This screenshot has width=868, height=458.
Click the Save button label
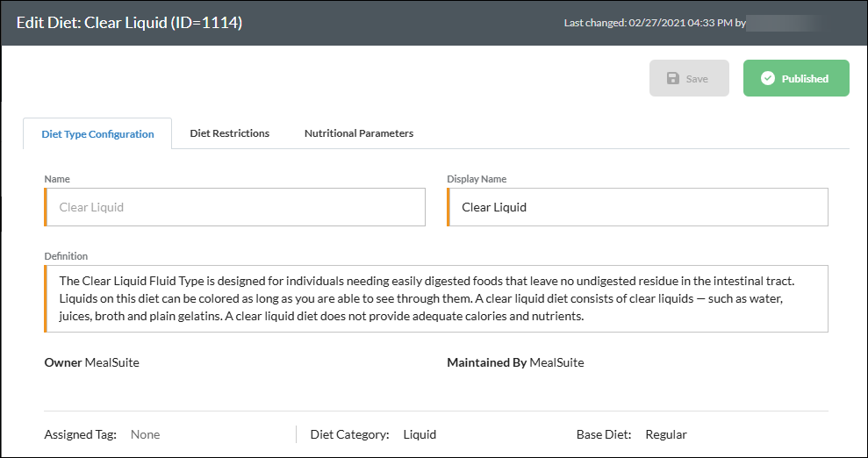697,79
